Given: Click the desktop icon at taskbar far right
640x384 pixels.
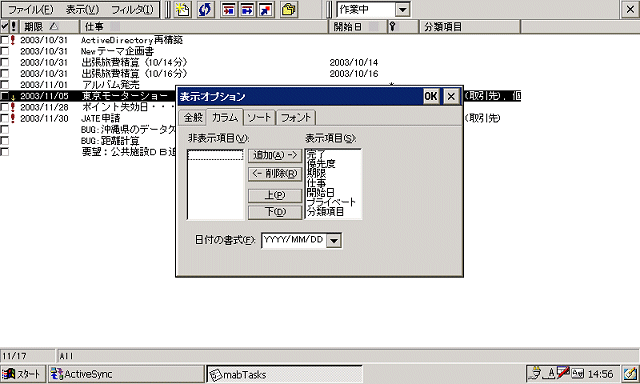Looking at the screenshot, I should pos(631,374).
